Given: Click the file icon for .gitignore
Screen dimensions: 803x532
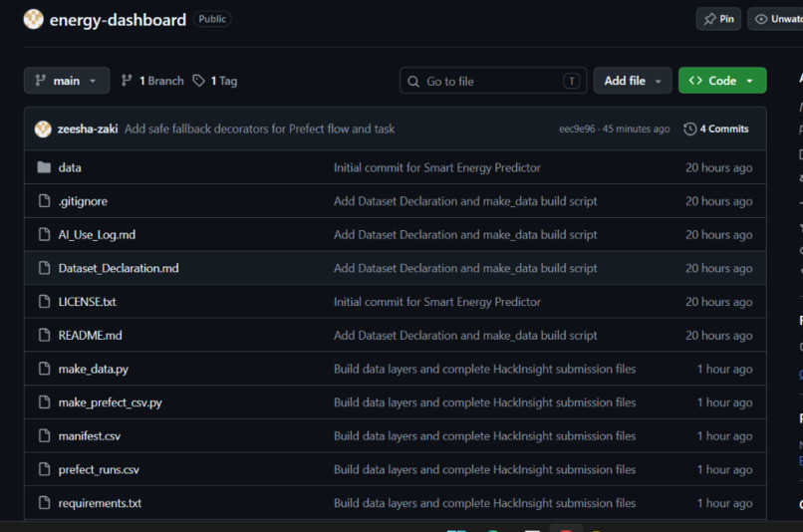Looking at the screenshot, I should click(x=45, y=200).
